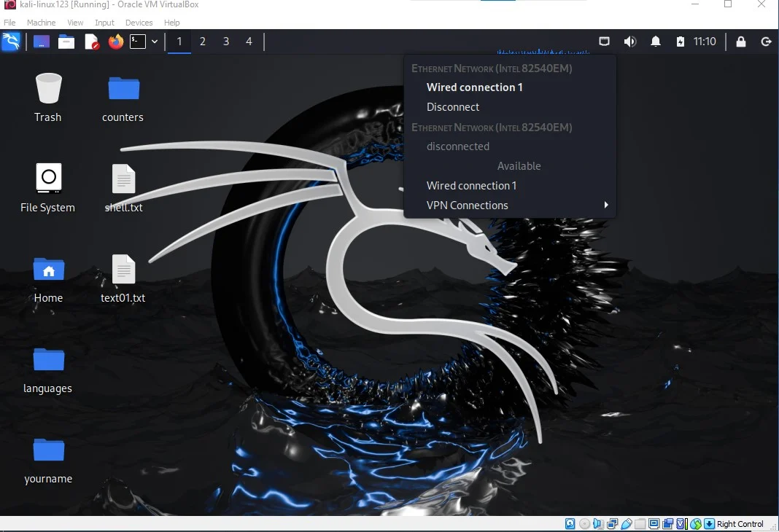The height and width of the screenshot is (532, 779).
Task: Expand the VPN Connections arrow
Action: (606, 205)
